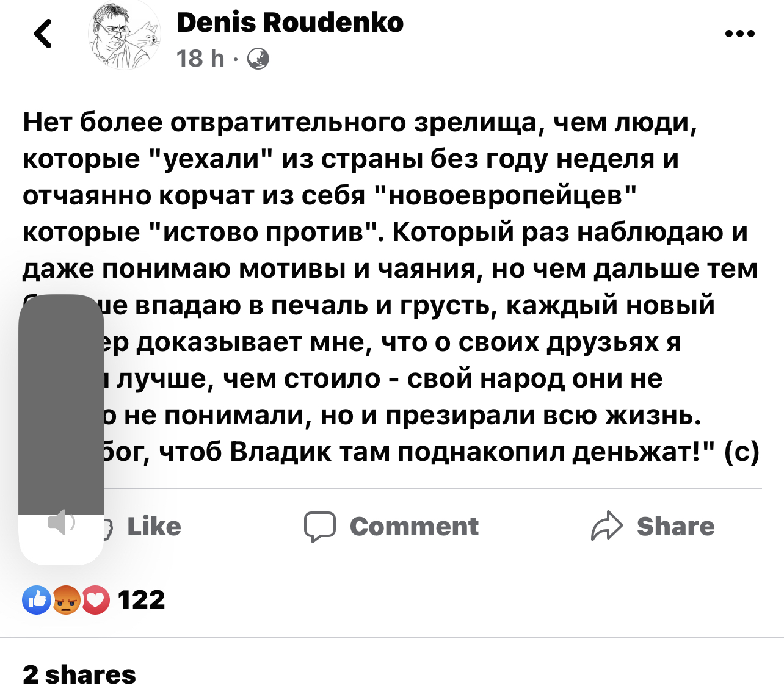The image size is (784, 697).
Task: View the 2 shares list
Action: point(79,674)
